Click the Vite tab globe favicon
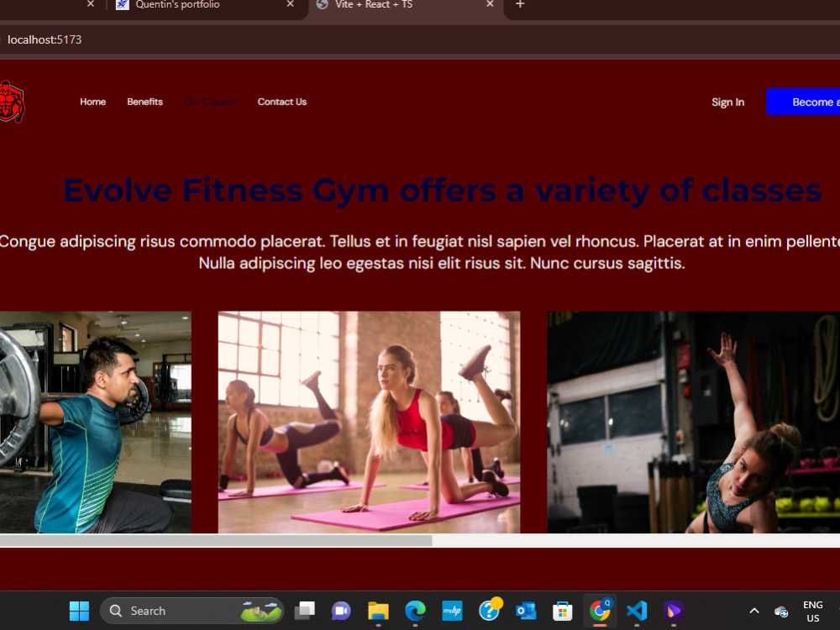840x630 pixels. (x=322, y=5)
